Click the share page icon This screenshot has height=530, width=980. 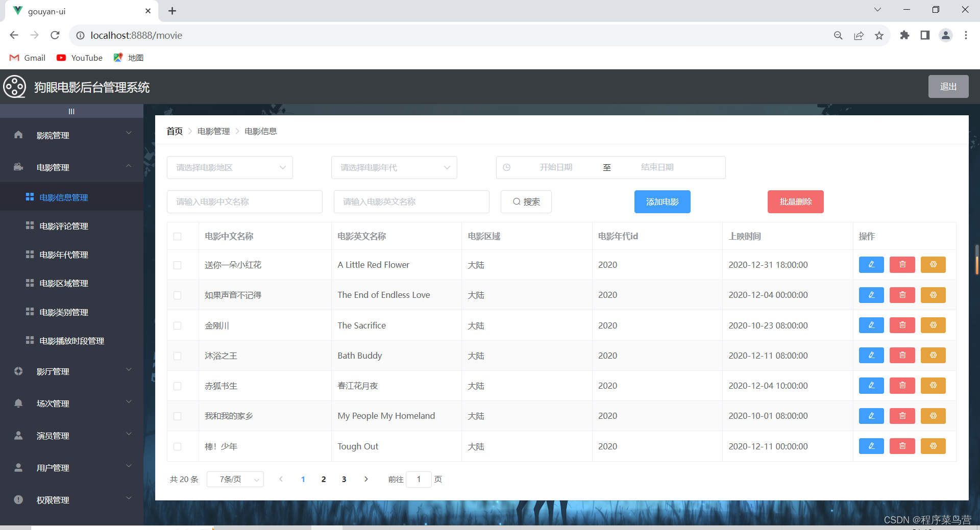point(859,35)
